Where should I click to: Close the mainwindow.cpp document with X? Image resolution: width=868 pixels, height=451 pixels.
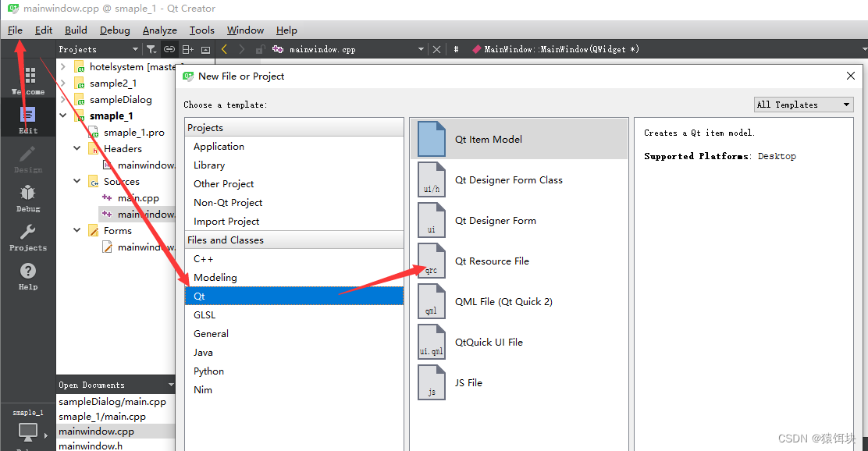437,49
